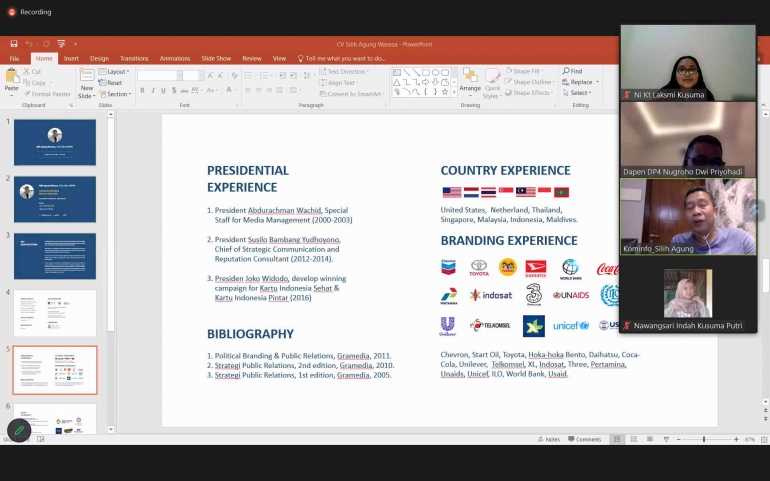Screen dimensions: 770x481
Task: Select the rectangle shape in shapes gallery
Action: coord(426,72)
